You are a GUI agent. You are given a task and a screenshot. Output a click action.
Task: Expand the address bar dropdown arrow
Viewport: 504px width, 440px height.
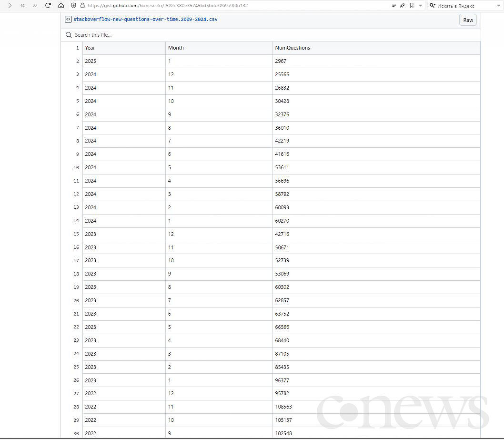pyautogui.click(x=421, y=6)
